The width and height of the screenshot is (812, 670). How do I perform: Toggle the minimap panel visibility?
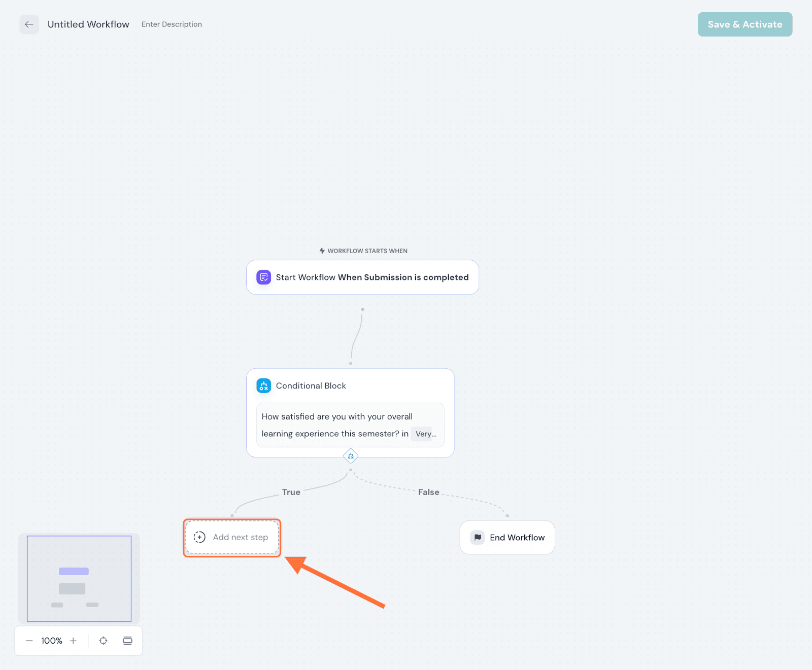coord(127,641)
